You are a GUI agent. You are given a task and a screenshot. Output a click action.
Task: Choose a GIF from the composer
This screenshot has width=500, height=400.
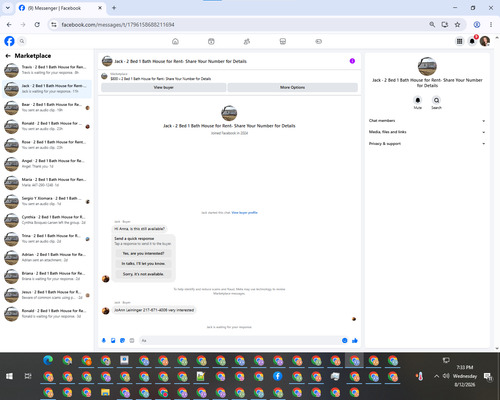(132, 340)
